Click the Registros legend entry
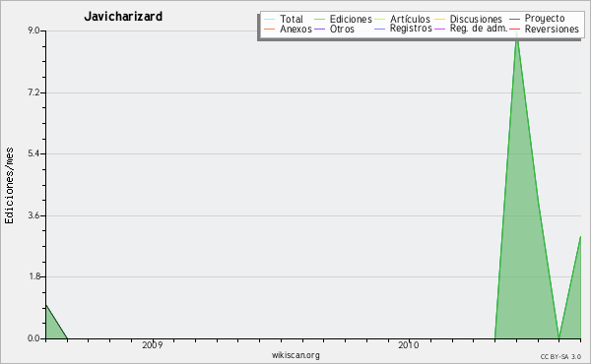This screenshot has height=364, width=591. (403, 29)
